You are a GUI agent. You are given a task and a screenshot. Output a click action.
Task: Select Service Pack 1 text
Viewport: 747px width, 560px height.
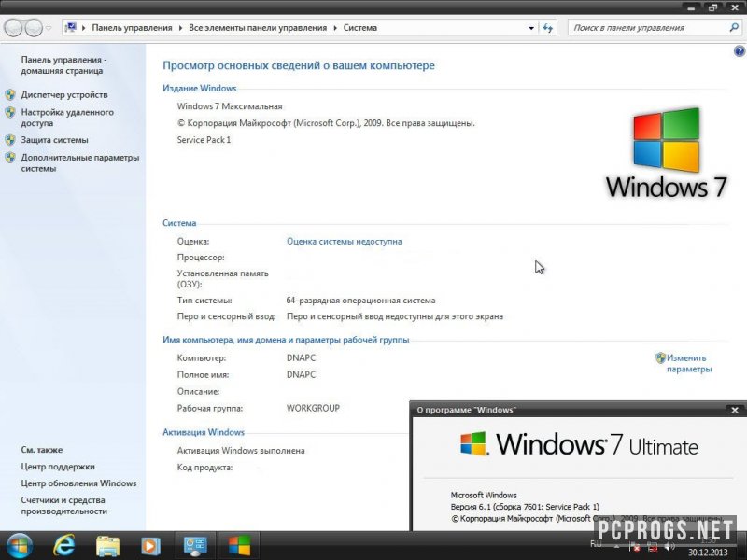click(x=204, y=139)
